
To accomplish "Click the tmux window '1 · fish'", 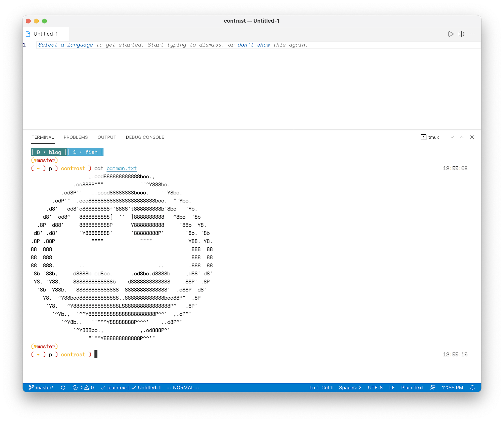I will pyautogui.click(x=85, y=152).
